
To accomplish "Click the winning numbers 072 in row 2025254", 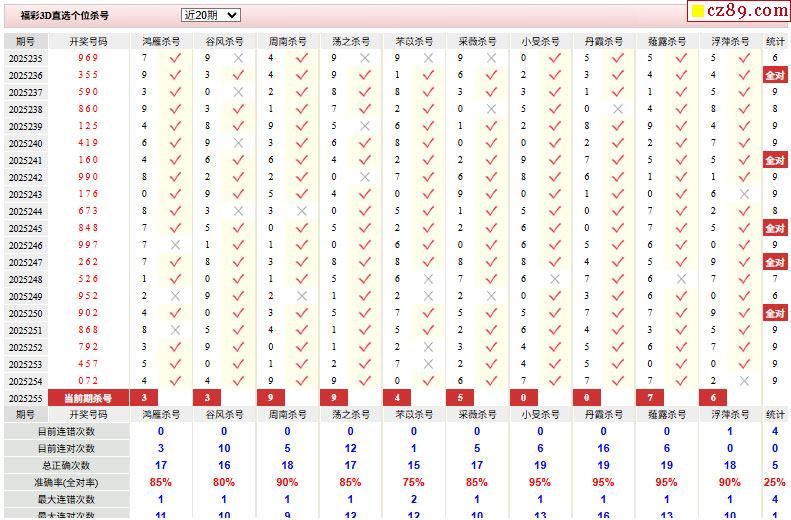I will 88,381.
